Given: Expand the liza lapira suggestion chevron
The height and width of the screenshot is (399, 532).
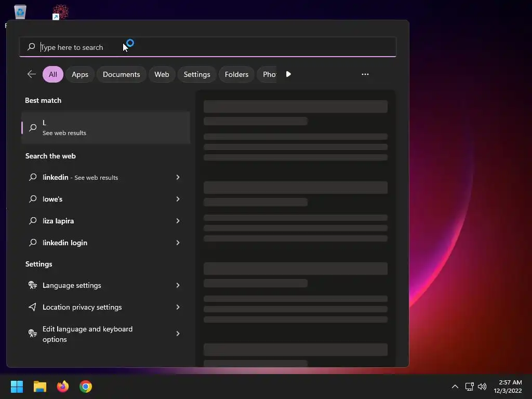Looking at the screenshot, I should click(x=178, y=220).
